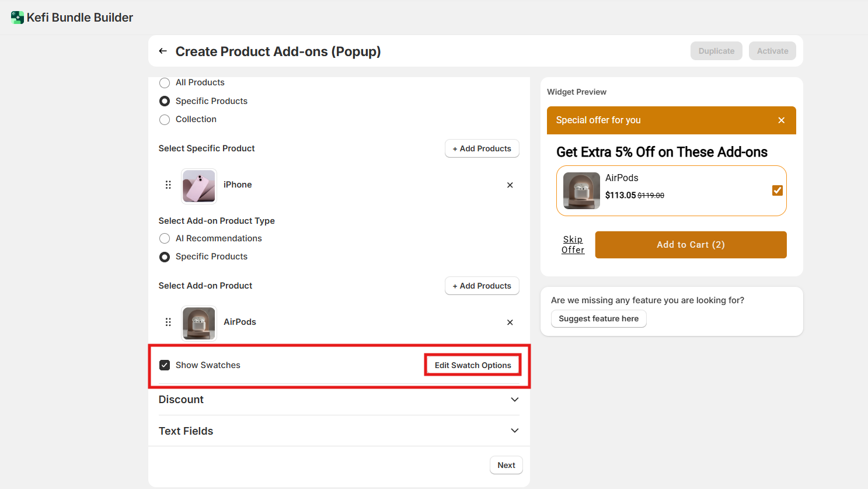Select AI Recommendations add-on type

[x=165, y=238]
